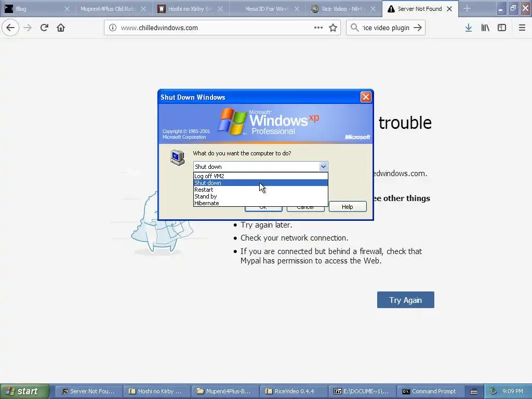This screenshot has width=532, height=399.
Task: Show site information icon in address bar
Action: pos(113,28)
